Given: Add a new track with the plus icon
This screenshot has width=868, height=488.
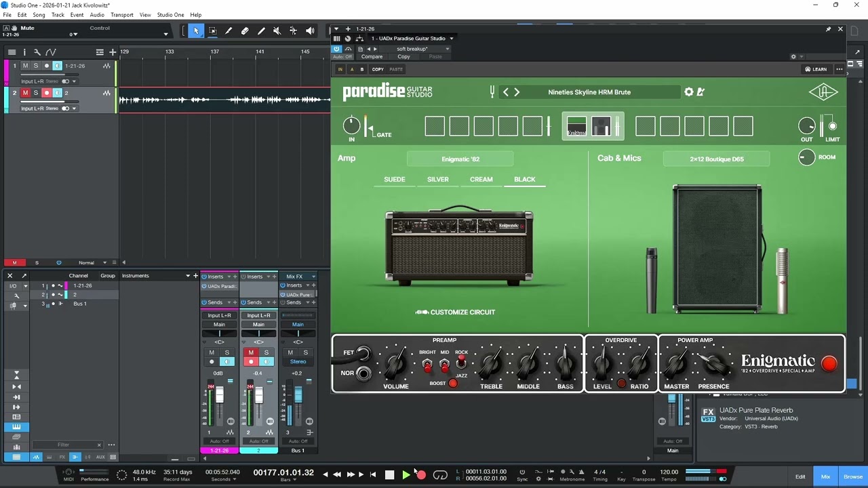Looking at the screenshot, I should pyautogui.click(x=113, y=52).
